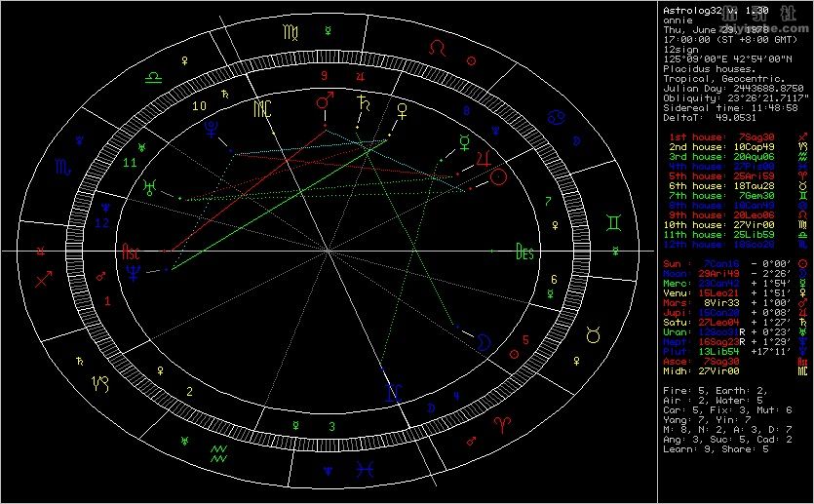Click the red Mars glyph inside the chart
Image resolution: width=814 pixels, height=504 pixels.
323,101
